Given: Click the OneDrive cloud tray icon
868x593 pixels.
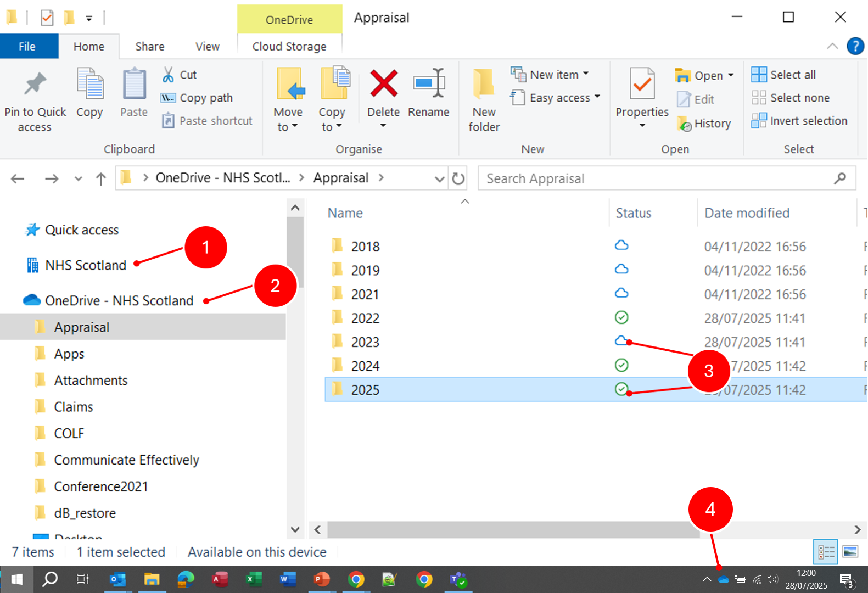Looking at the screenshot, I should (x=723, y=579).
